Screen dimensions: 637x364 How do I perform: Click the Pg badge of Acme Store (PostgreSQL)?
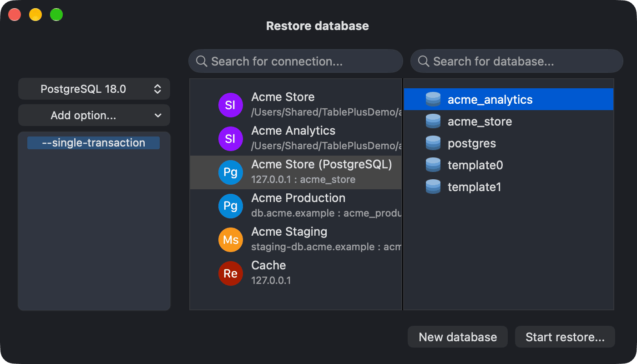pos(230,172)
